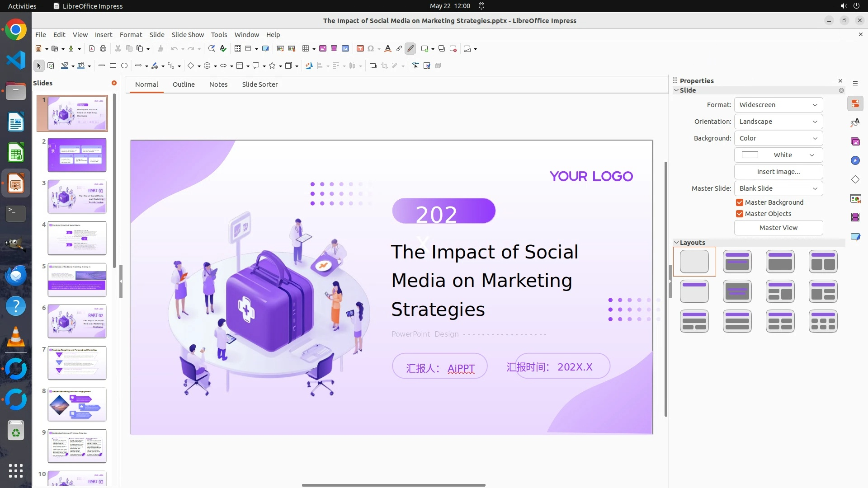Click Export as PDF icon
The width and height of the screenshot is (868, 488).
[x=92, y=49]
